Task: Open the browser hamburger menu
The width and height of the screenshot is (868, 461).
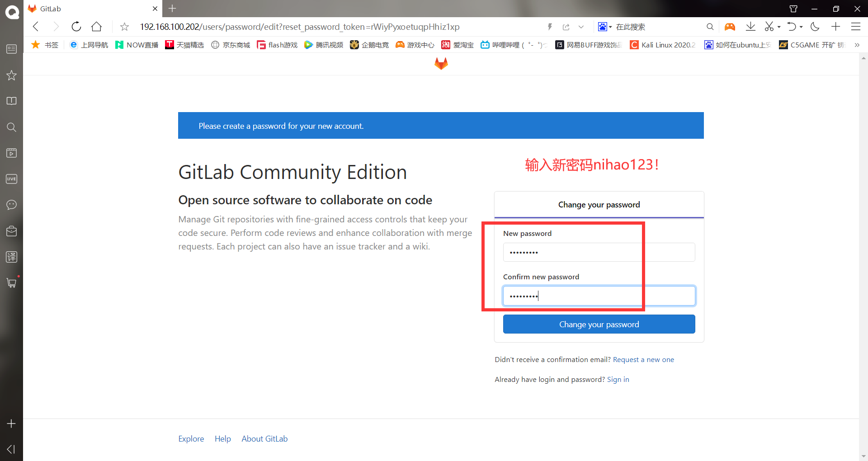Action: tap(855, 27)
